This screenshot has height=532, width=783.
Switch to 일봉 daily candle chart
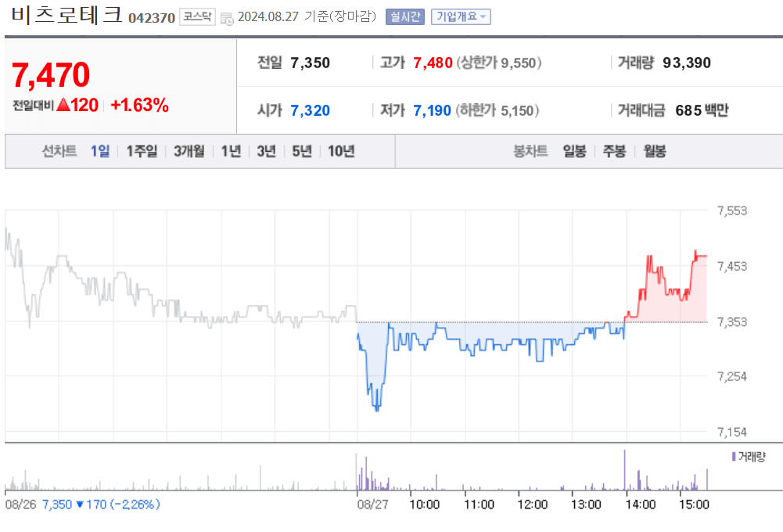pos(574,151)
